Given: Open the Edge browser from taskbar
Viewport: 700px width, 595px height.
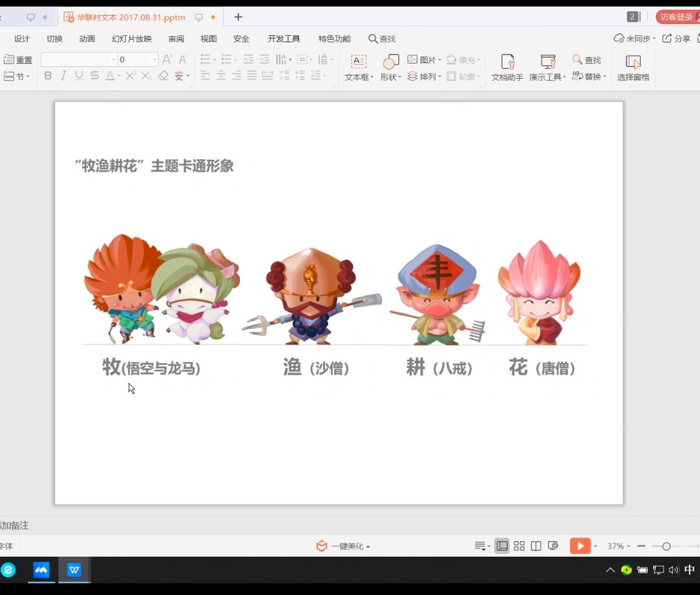Looking at the screenshot, I should point(8,570).
